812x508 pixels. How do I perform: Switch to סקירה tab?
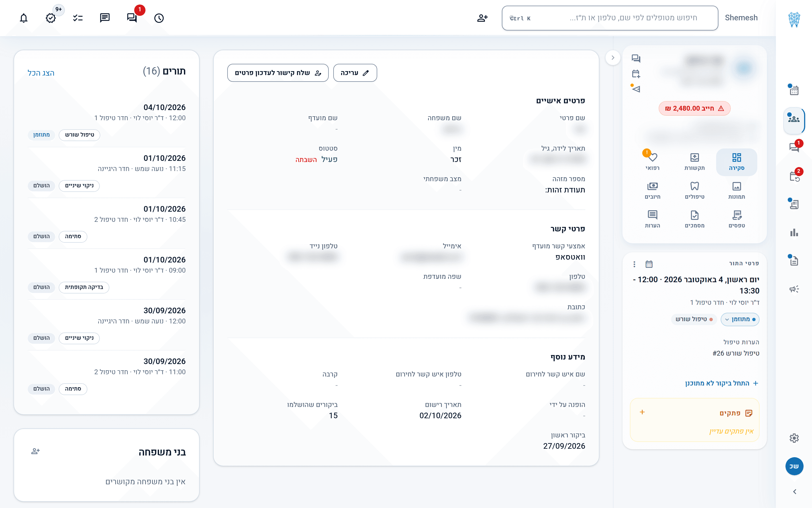pos(736,162)
